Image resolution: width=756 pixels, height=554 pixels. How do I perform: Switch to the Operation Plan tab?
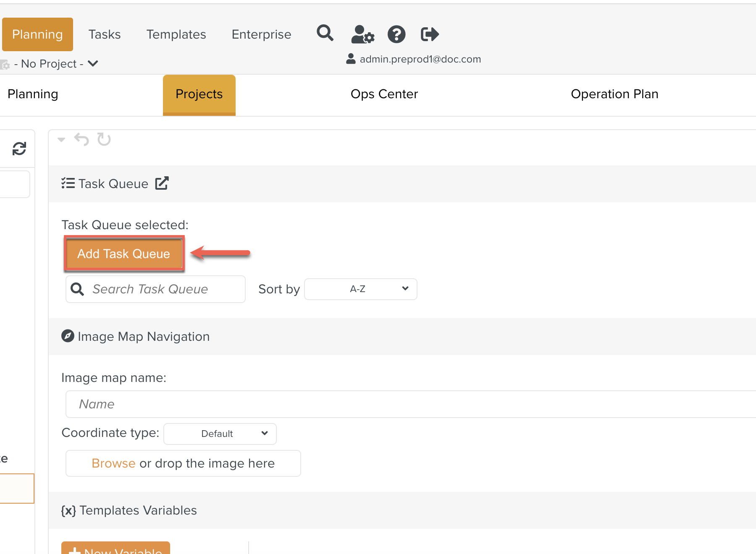coord(614,94)
